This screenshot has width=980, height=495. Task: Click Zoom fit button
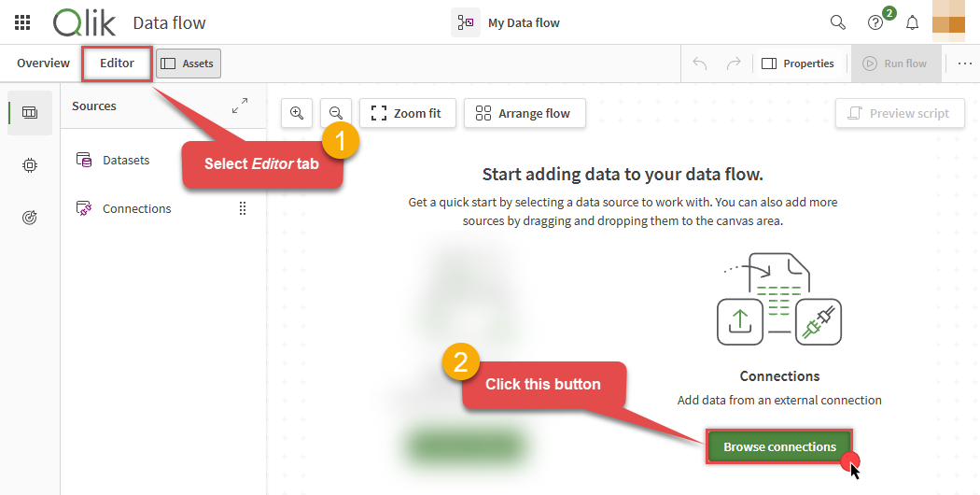pyautogui.click(x=408, y=113)
